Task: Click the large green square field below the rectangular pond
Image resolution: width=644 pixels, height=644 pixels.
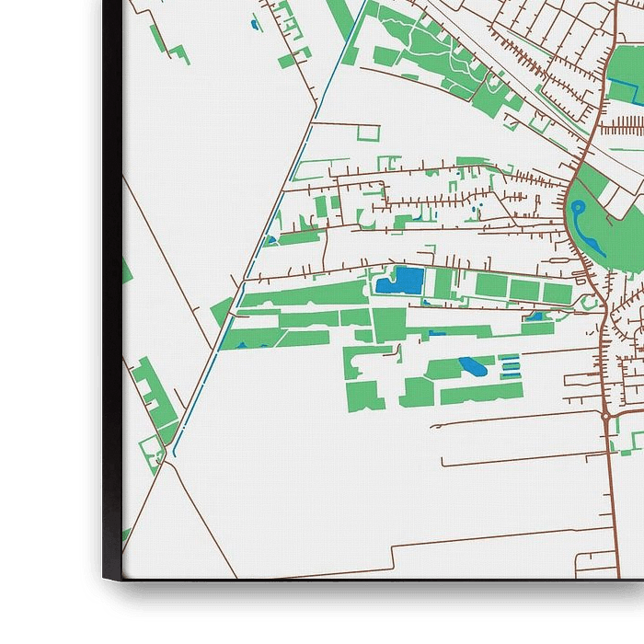Action: tap(389, 324)
